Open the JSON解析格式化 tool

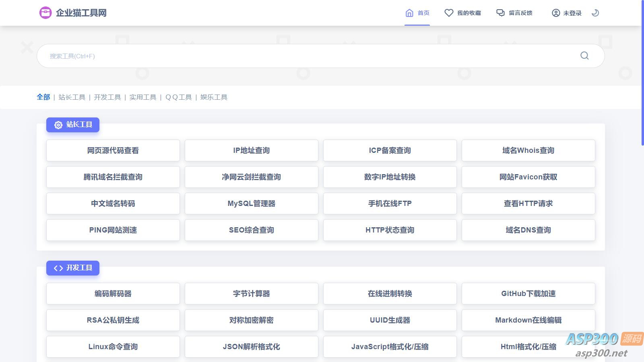(252, 347)
